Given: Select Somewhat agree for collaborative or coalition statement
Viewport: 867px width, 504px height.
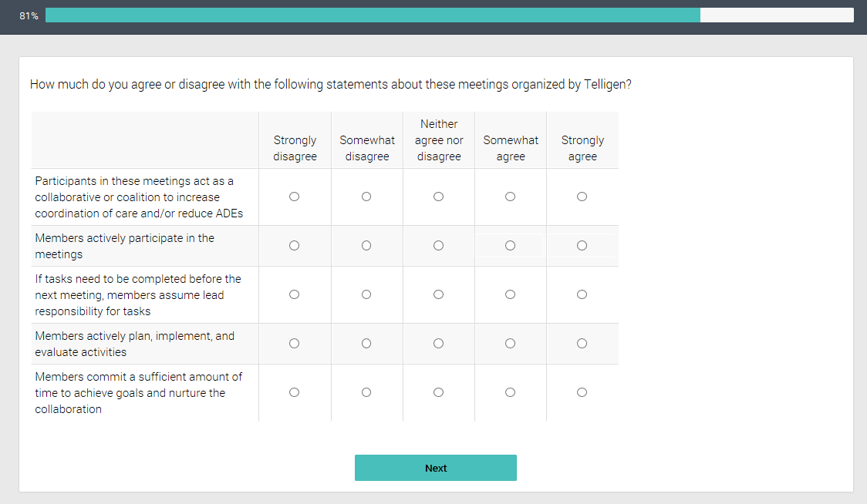Looking at the screenshot, I should pos(510,197).
